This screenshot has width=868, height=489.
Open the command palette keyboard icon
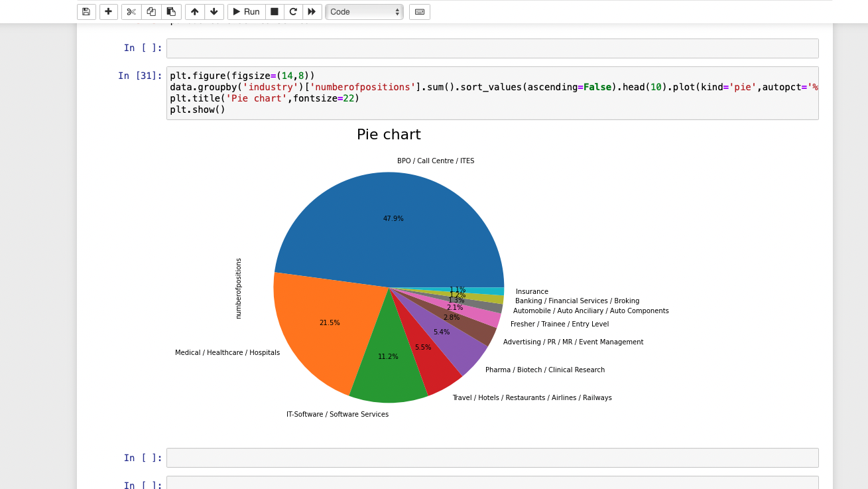[x=419, y=12]
